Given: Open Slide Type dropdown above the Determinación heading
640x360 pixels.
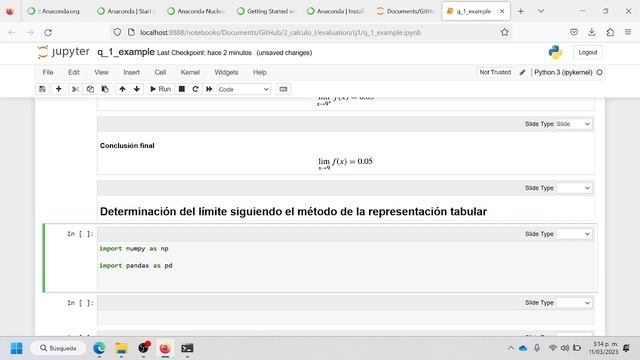Looking at the screenshot, I should pyautogui.click(x=573, y=188).
